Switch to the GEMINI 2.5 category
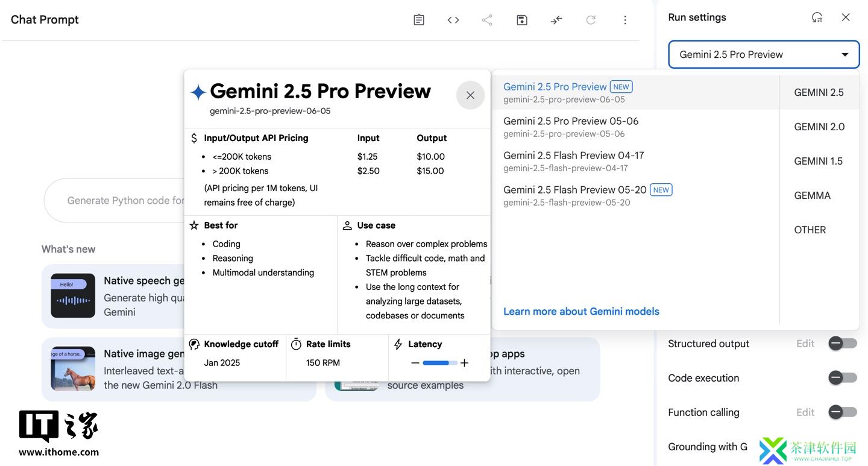868x466 pixels. [819, 92]
